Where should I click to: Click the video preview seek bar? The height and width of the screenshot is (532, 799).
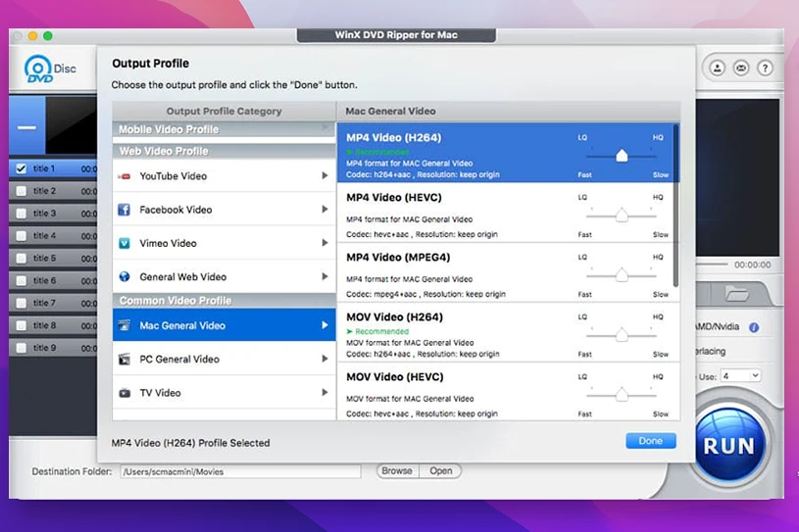point(713,265)
